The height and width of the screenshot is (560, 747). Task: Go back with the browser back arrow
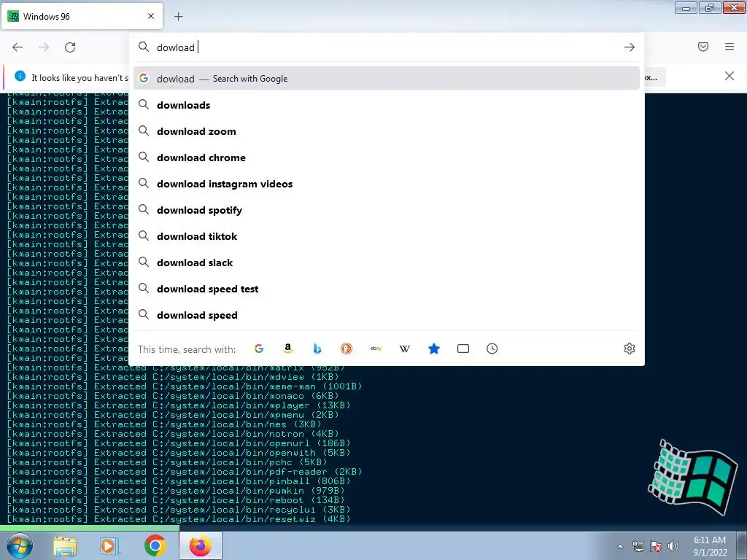tap(18, 47)
